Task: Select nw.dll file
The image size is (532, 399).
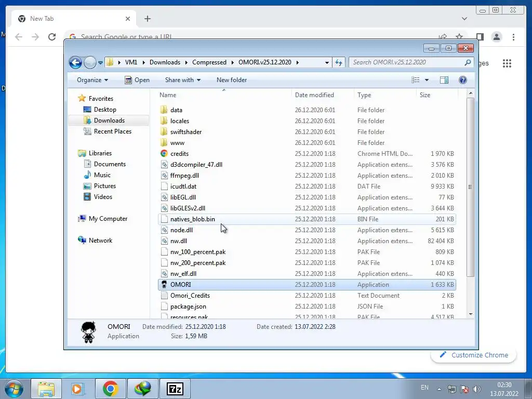Action: pyautogui.click(x=307, y=241)
